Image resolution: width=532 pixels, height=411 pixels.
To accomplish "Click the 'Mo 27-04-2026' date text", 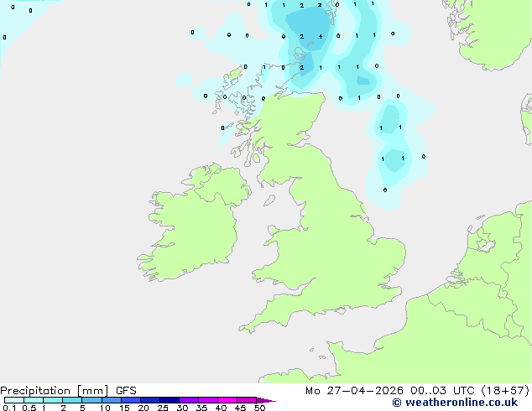I will coord(354,391).
